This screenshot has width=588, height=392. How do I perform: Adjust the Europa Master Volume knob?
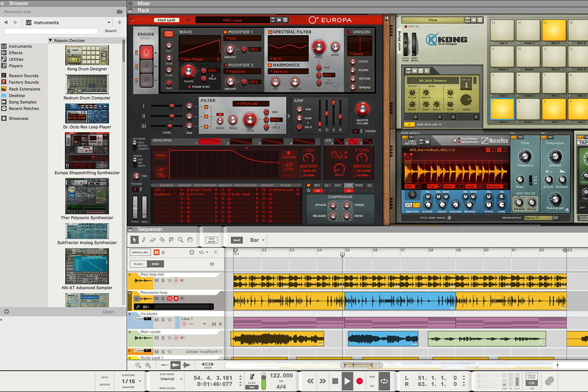[x=363, y=109]
